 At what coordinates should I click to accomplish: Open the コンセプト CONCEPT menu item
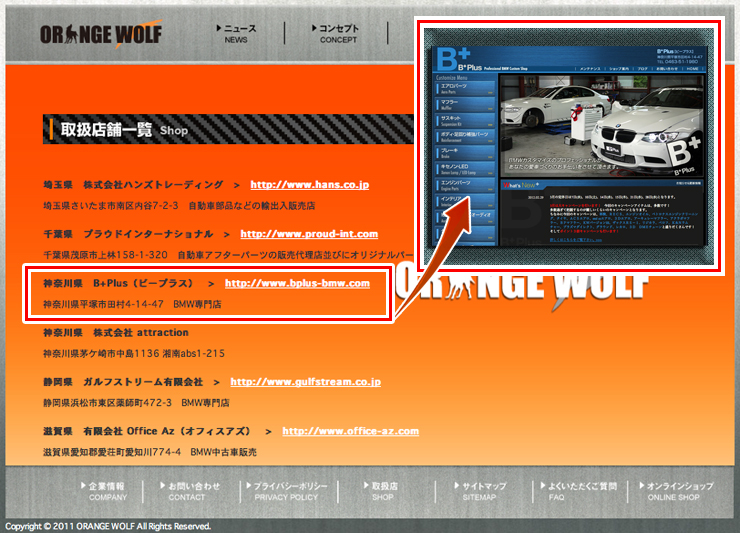tap(336, 34)
